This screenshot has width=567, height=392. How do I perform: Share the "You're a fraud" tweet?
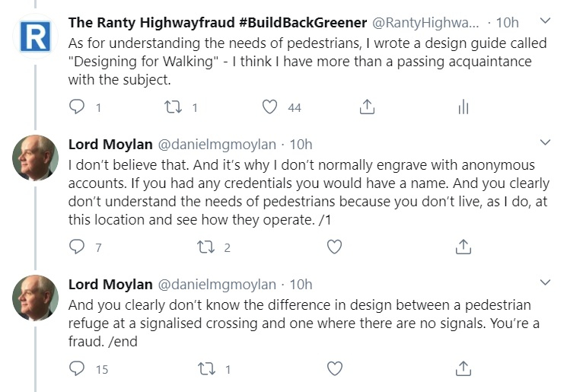(x=463, y=369)
